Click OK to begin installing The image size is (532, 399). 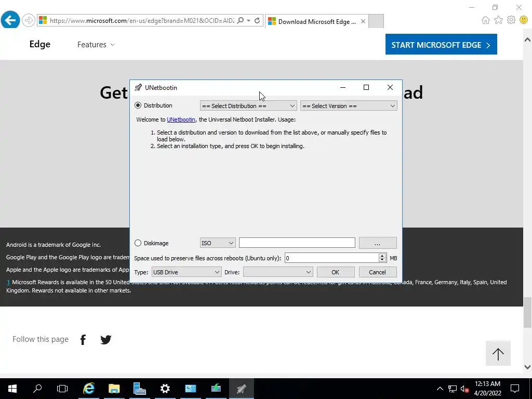[x=336, y=272]
